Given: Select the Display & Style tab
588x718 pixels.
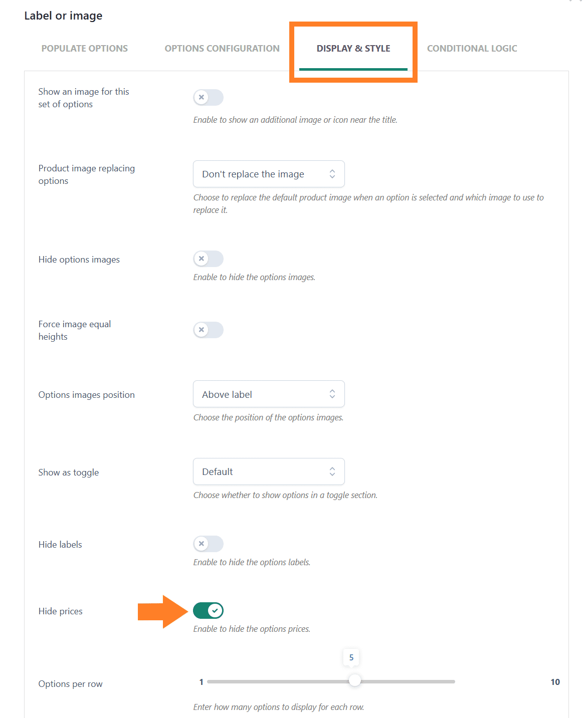Looking at the screenshot, I should [353, 49].
